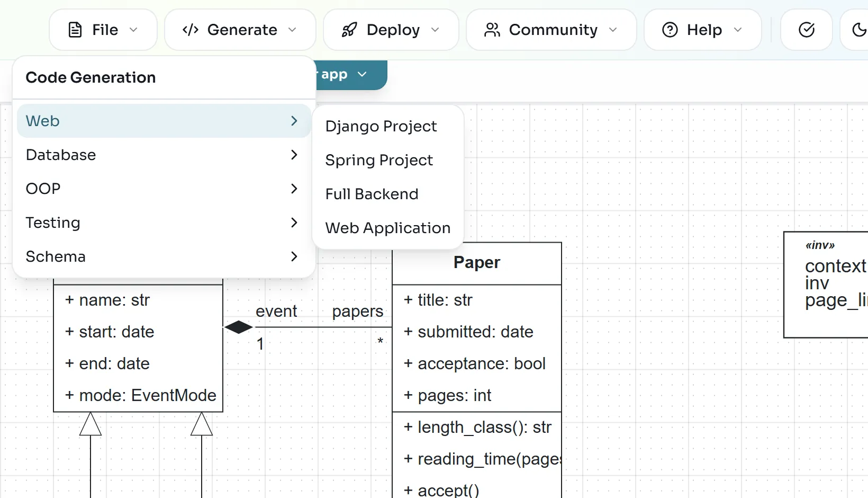Click the 'event' association role label
The width and height of the screenshot is (868, 498).
click(x=276, y=311)
